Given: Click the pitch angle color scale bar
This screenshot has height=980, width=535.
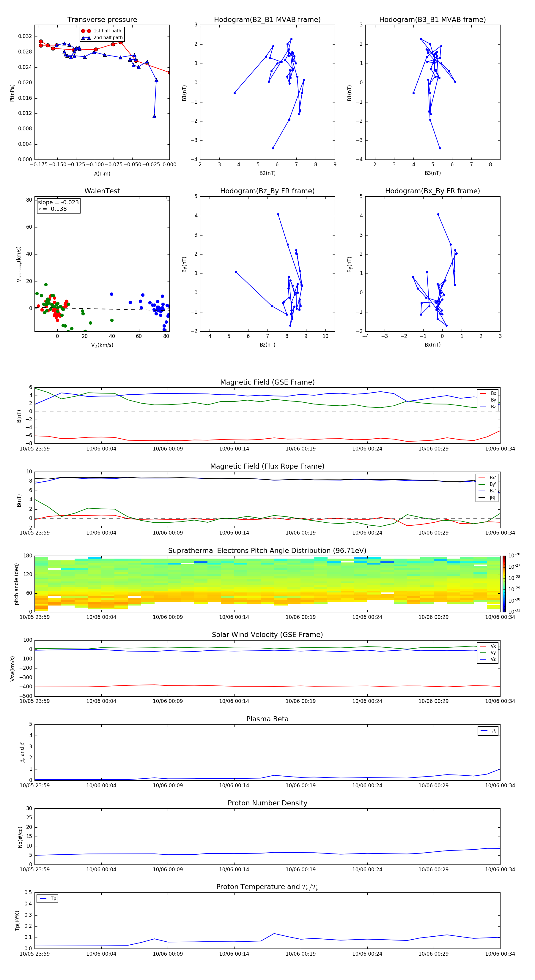Looking at the screenshot, I should click(504, 584).
